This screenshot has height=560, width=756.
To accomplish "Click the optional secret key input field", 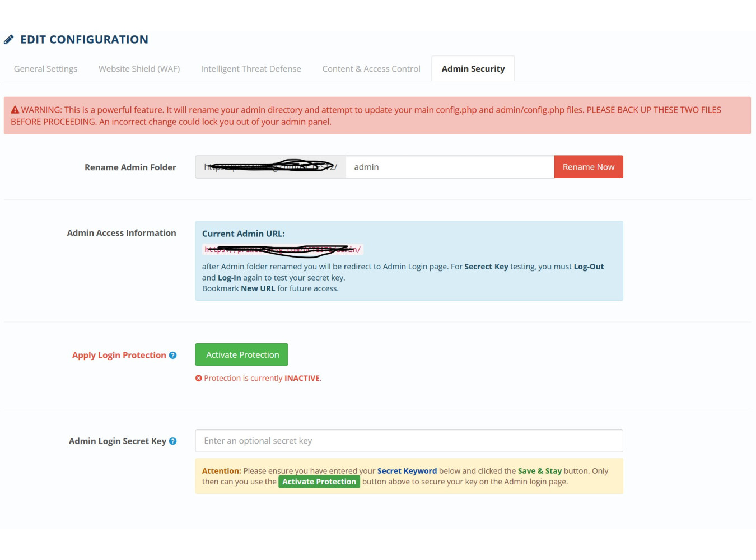I will point(409,441).
